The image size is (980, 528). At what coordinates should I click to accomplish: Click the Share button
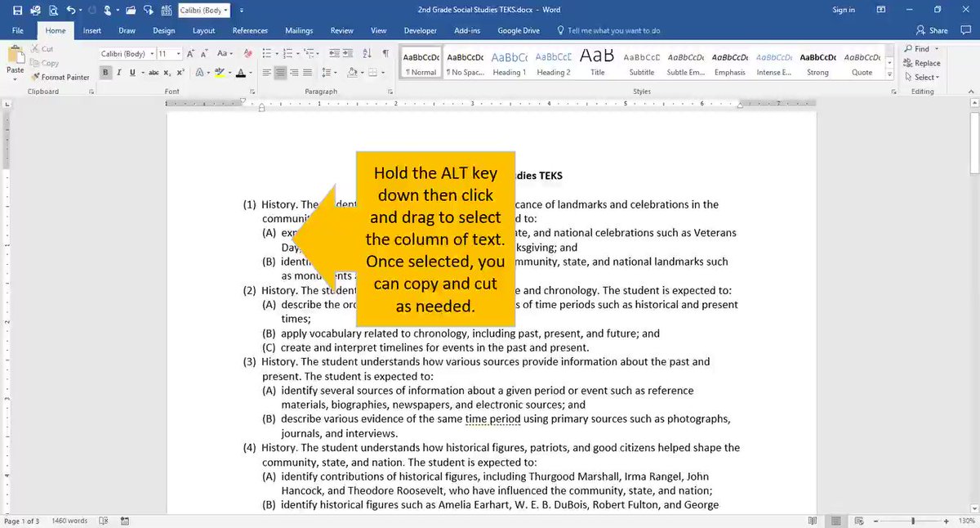(932, 30)
